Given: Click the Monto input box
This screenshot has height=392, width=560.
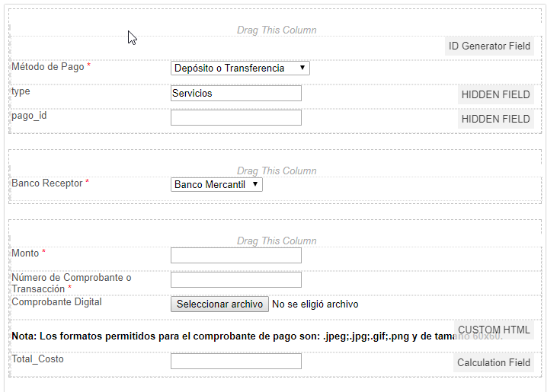Looking at the screenshot, I should 236,256.
